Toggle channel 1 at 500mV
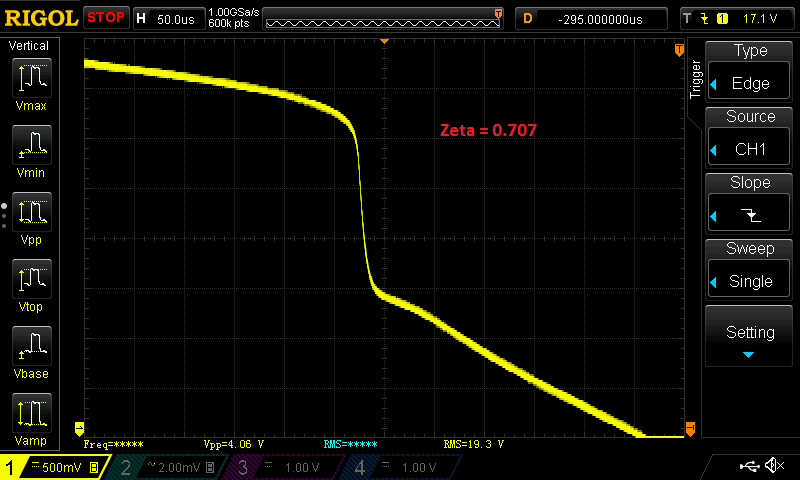The image size is (800, 480). (54, 467)
